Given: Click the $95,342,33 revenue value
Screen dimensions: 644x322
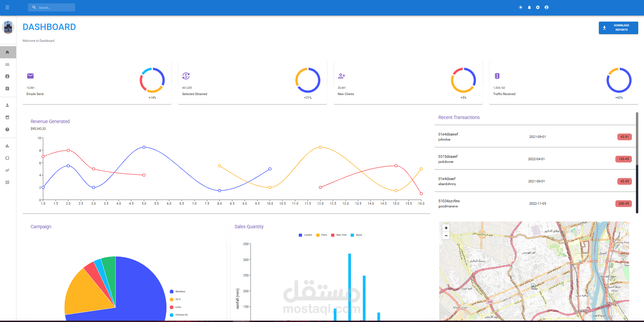Looking at the screenshot, I should 38,129.
